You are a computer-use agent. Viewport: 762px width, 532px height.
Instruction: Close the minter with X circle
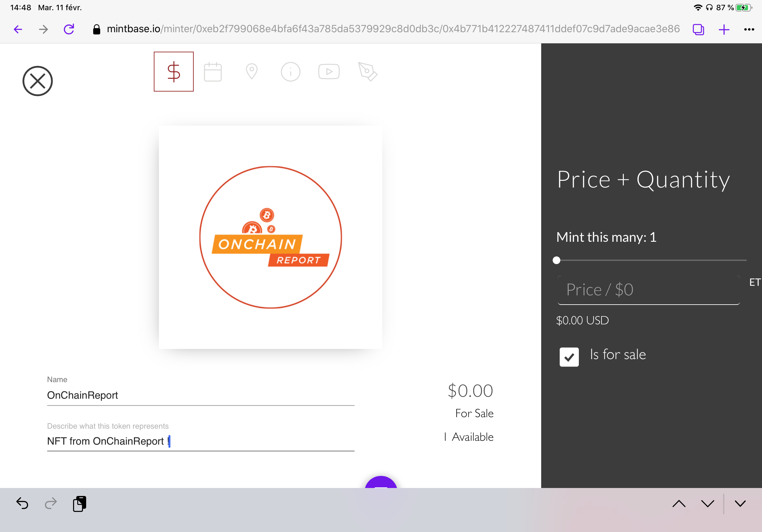[x=38, y=81]
